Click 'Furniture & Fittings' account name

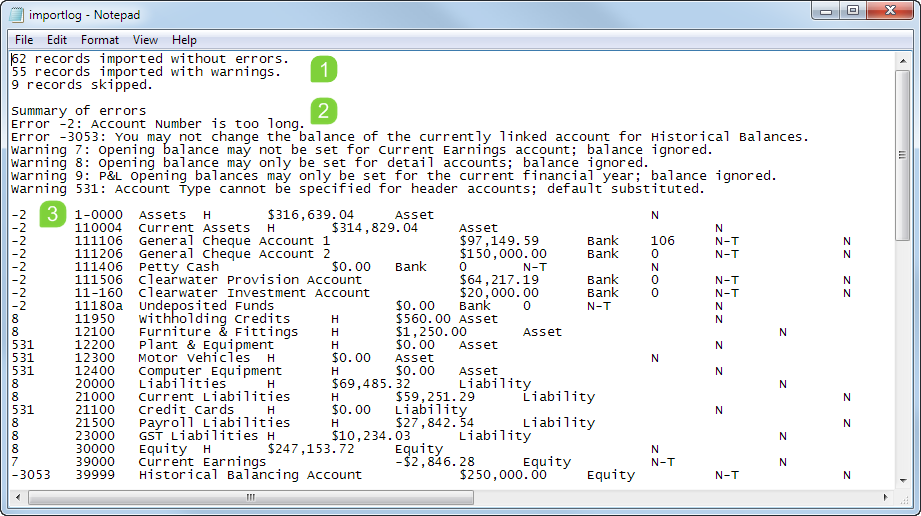click(x=219, y=331)
